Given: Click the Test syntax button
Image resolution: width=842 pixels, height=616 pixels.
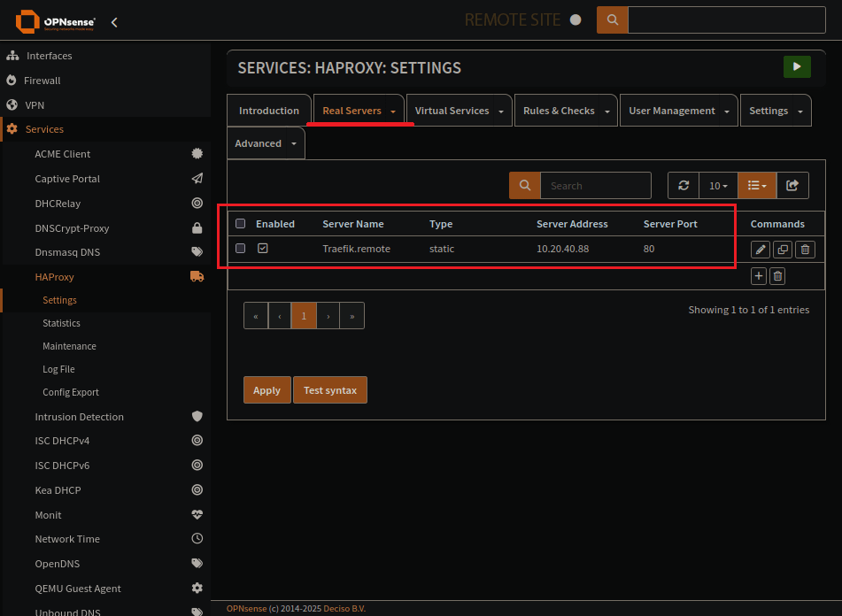Looking at the screenshot, I should (x=329, y=390).
